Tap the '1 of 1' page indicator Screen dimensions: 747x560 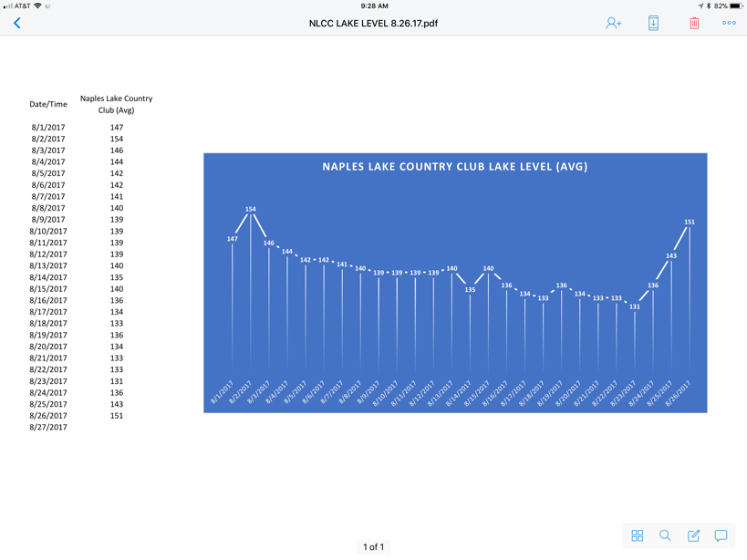[373, 546]
